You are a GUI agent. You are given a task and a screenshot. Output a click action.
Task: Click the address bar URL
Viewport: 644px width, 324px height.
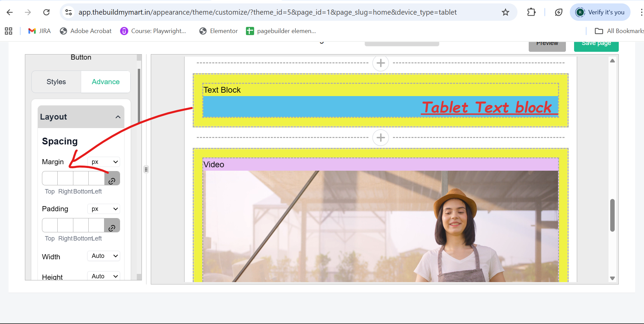267,12
